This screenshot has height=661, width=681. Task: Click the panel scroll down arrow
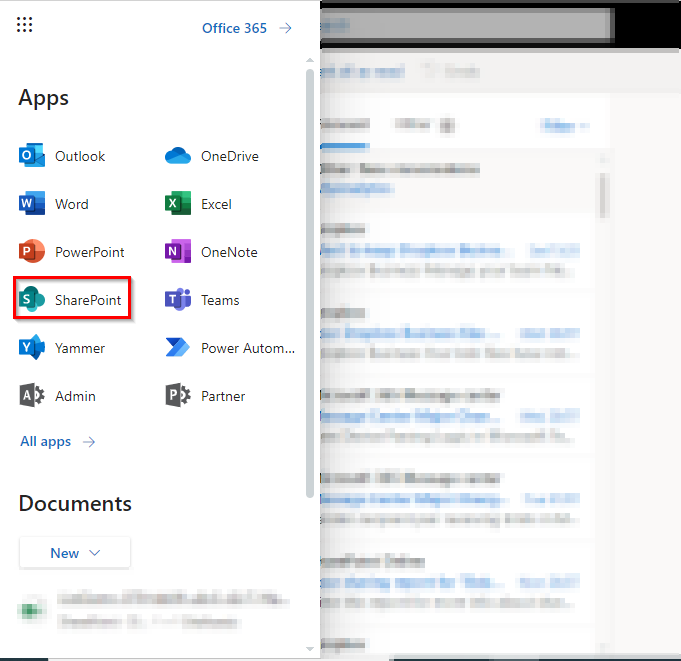click(x=310, y=649)
